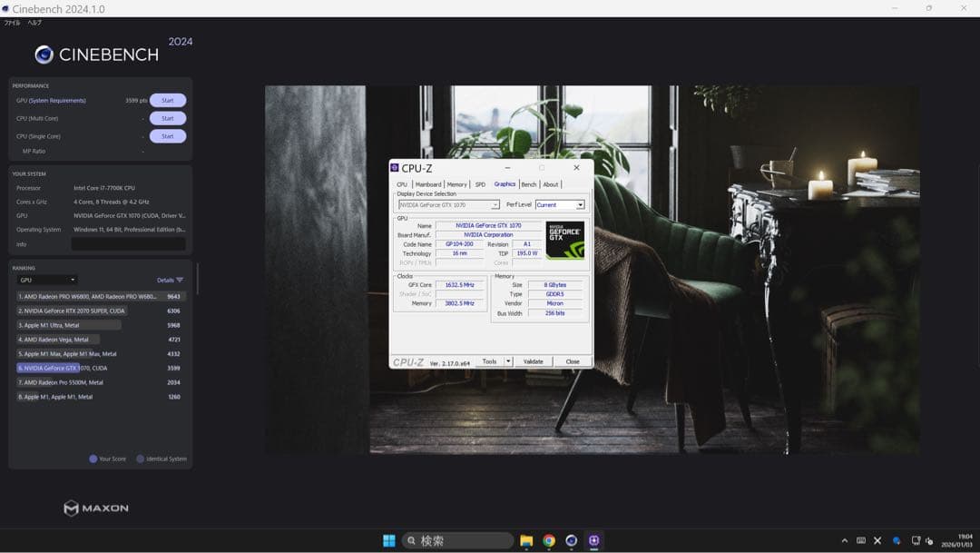This screenshot has width=980, height=553.
Task: Click the Validate button in CPU-Z
Action: pyautogui.click(x=533, y=360)
